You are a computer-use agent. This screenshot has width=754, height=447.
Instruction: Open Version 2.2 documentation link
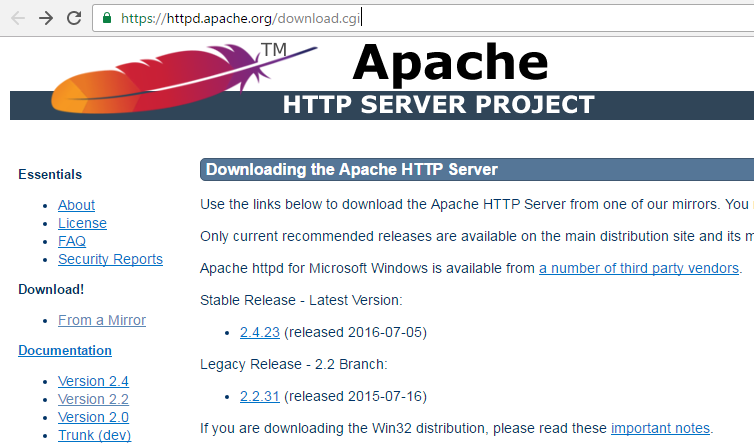(93, 399)
